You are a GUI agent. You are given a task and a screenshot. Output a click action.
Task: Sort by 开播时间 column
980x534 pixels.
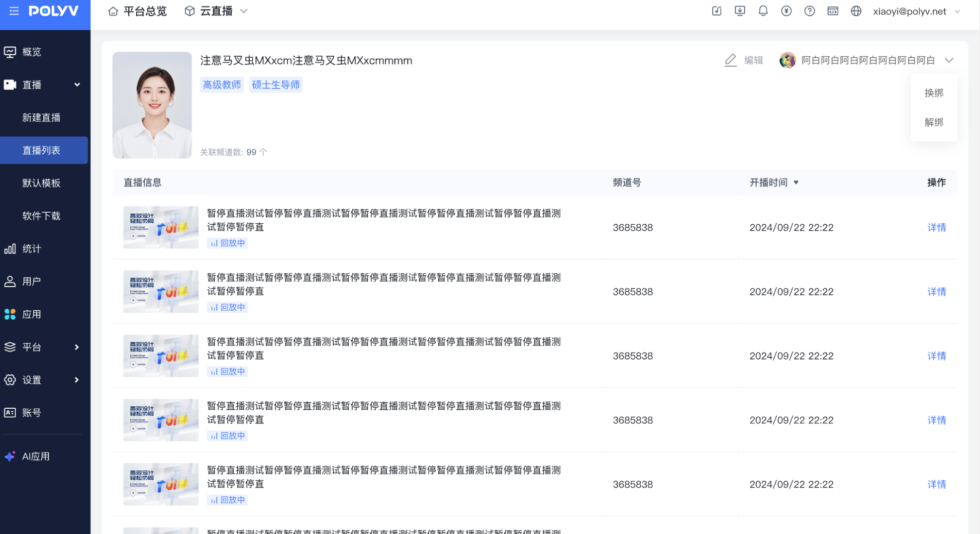coord(774,182)
